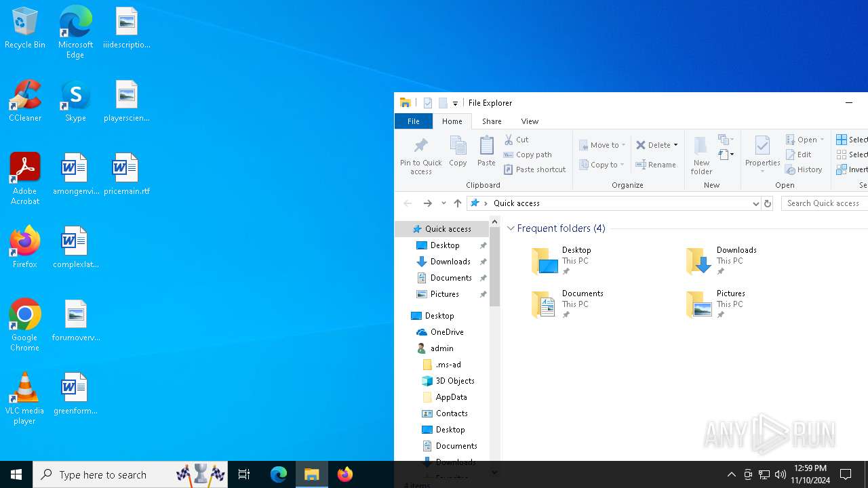Screen dimensions: 868x488
Task: Open the Downloads frequent folder
Action: click(722, 261)
